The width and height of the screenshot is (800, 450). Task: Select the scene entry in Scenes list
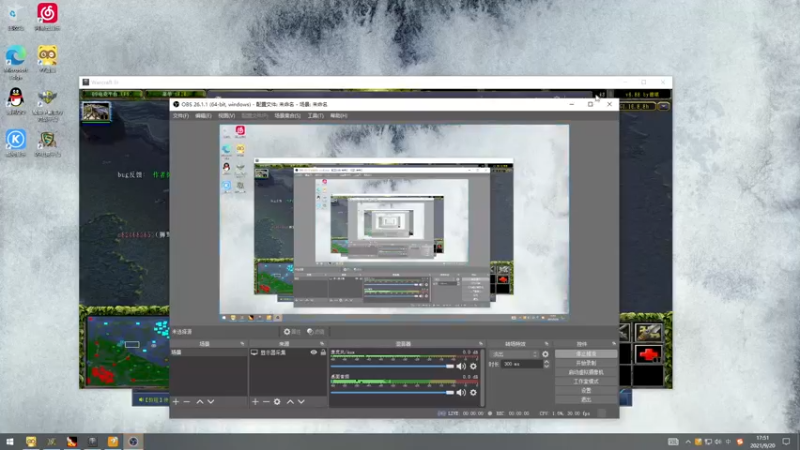coord(209,353)
